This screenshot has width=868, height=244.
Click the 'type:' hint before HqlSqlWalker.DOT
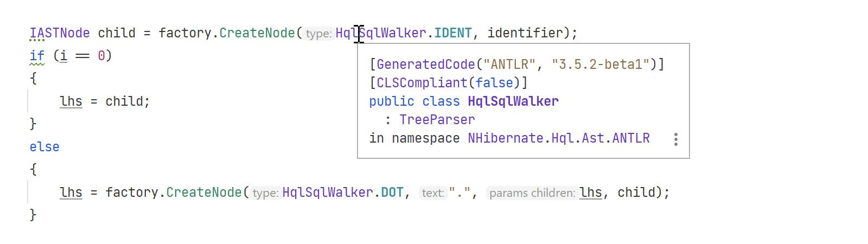265,193
